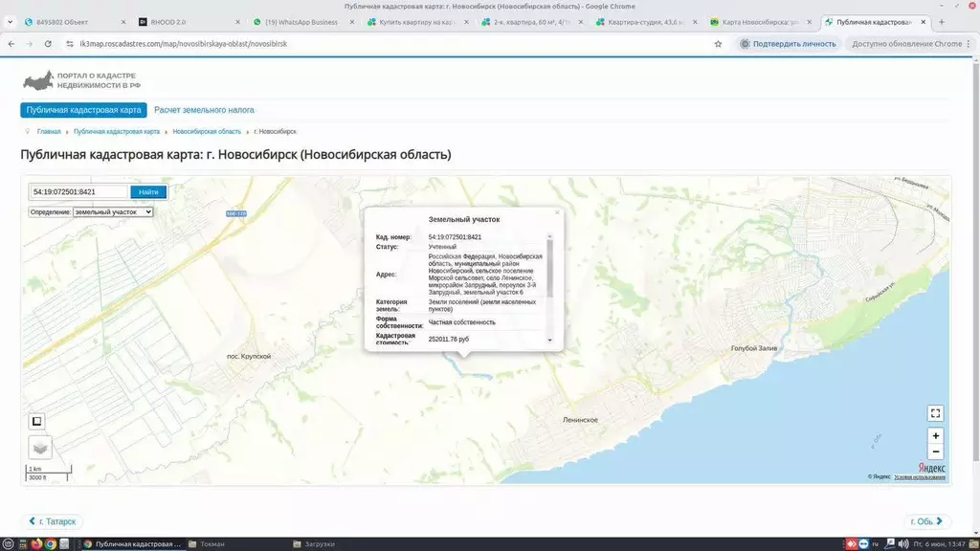
Task: Open the 'Определение' object type dropdown
Action: click(113, 211)
